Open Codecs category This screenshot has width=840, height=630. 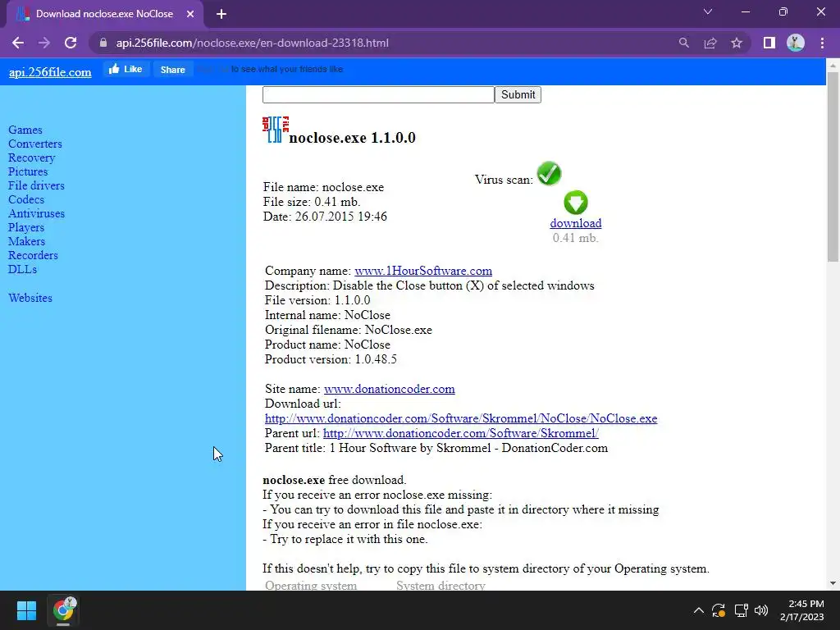[26, 200]
